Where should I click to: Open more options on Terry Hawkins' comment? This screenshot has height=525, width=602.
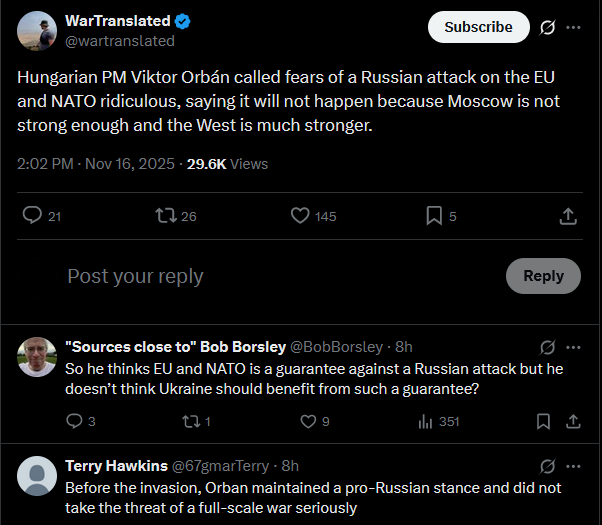tap(573, 466)
